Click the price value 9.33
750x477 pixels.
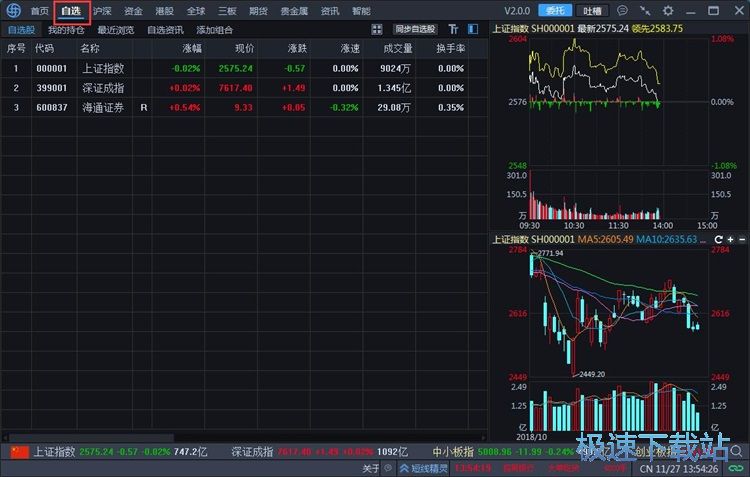(243, 108)
